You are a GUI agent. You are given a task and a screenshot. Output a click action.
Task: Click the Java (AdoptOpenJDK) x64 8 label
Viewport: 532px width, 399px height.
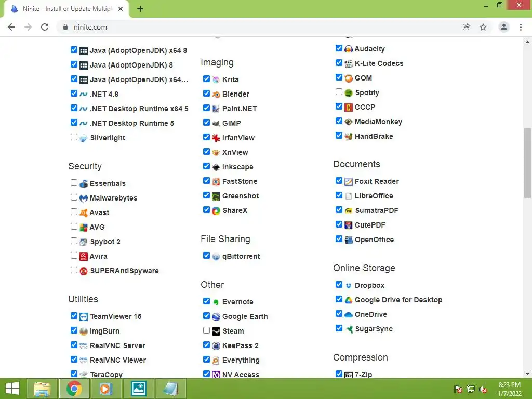(138, 50)
